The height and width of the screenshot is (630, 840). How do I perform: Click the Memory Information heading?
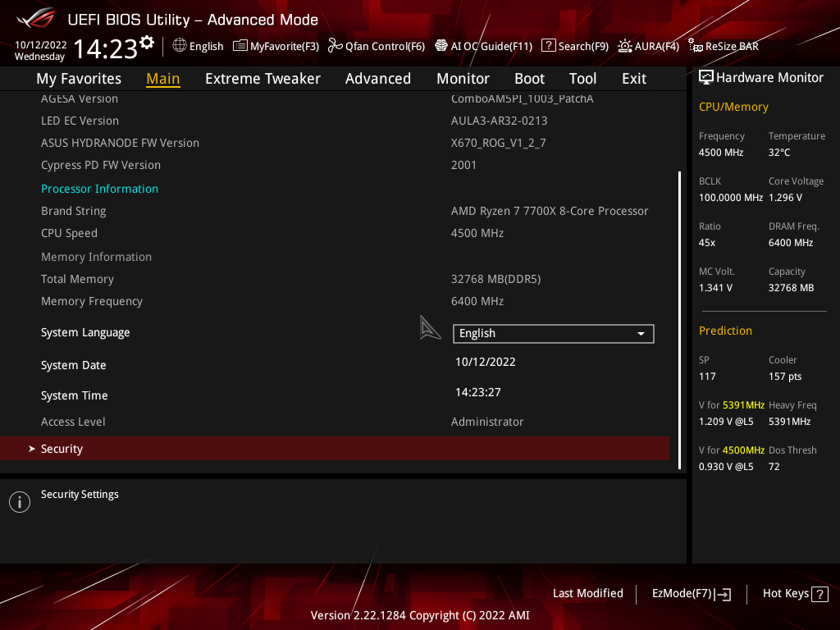pos(97,257)
